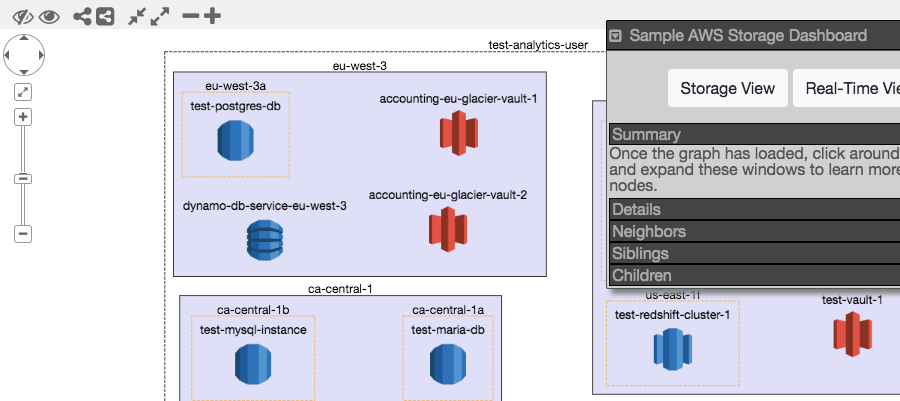Click the ca-central-1b zone label
This screenshot has height=401, width=900.
[253, 310]
